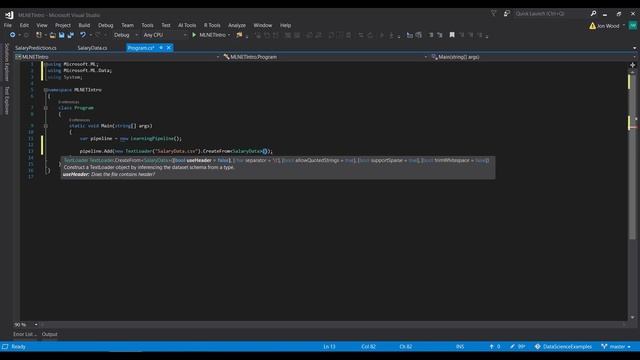Open the Error List panel tab
640x360 pixels.
pos(24,334)
